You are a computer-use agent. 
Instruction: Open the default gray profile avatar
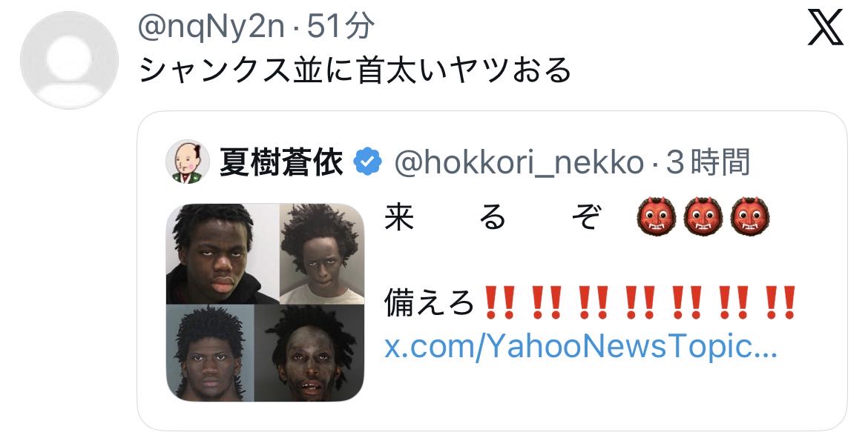[69, 60]
